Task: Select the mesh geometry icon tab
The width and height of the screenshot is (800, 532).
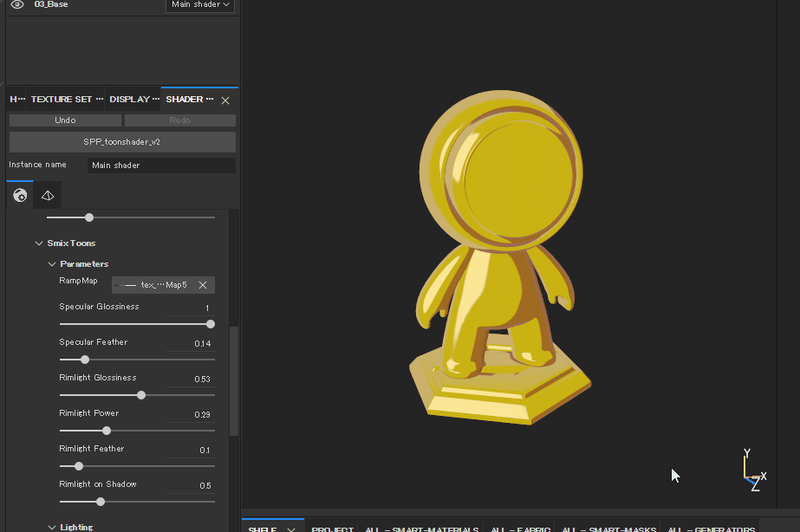Action: coord(48,195)
